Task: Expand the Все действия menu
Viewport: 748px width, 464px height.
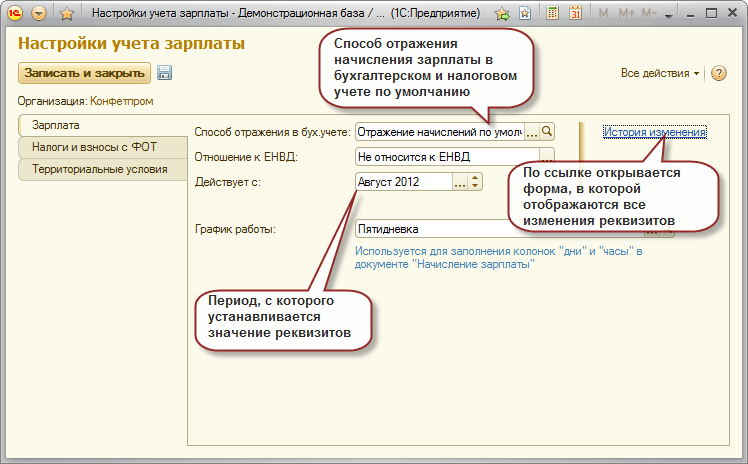Action: [660, 74]
